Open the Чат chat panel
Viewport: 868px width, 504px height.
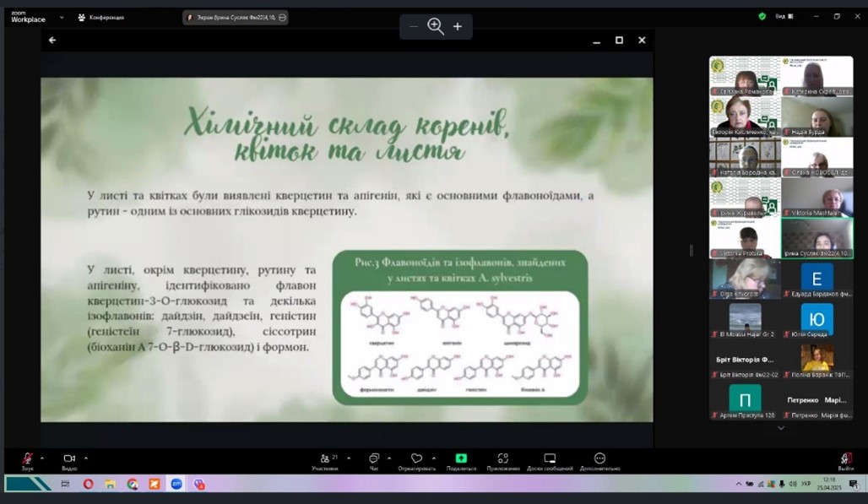click(x=374, y=460)
